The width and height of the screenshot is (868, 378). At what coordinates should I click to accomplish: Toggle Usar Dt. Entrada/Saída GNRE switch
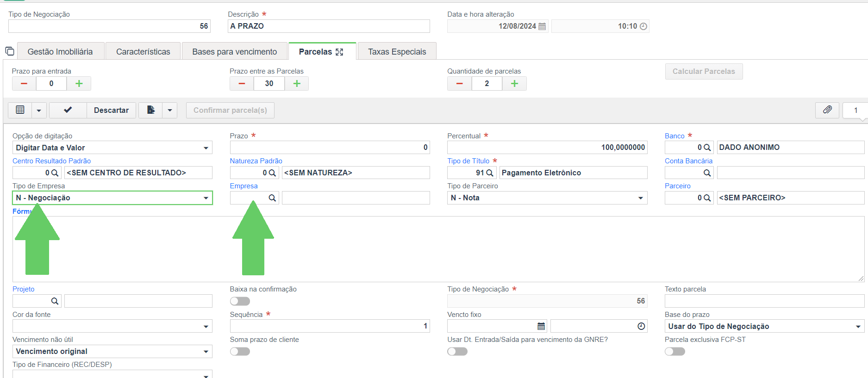[457, 352]
